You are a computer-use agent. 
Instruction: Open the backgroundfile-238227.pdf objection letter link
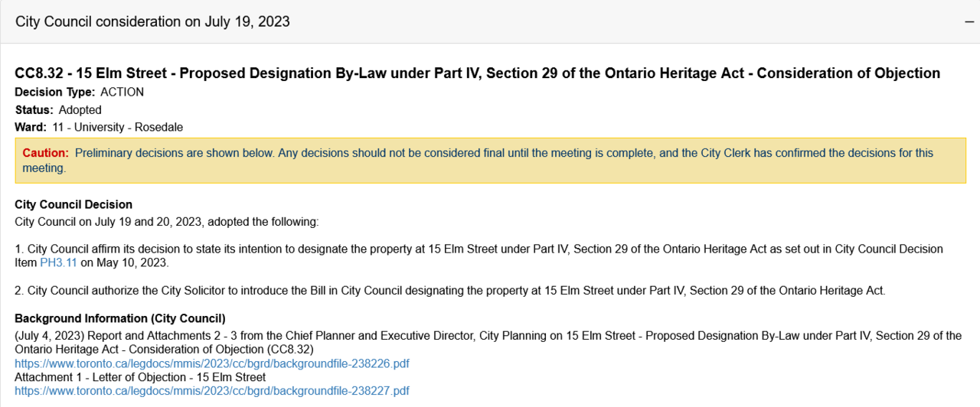click(x=212, y=391)
